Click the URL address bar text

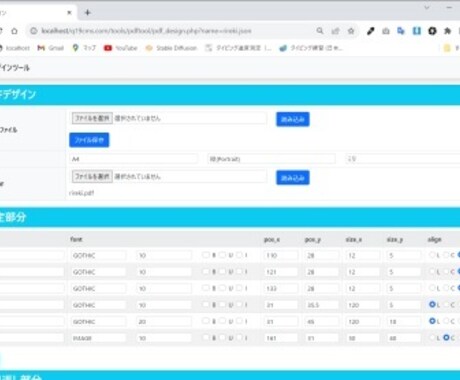146,31
